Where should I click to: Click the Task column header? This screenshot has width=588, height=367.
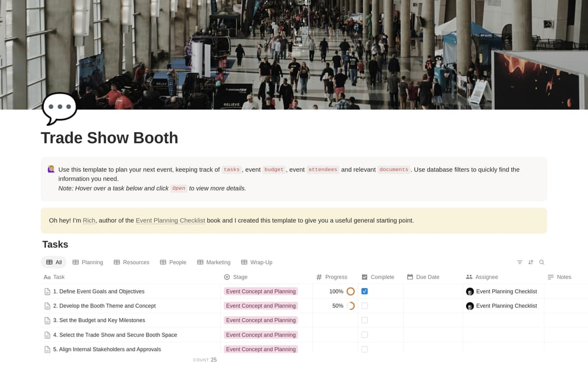pyautogui.click(x=54, y=277)
